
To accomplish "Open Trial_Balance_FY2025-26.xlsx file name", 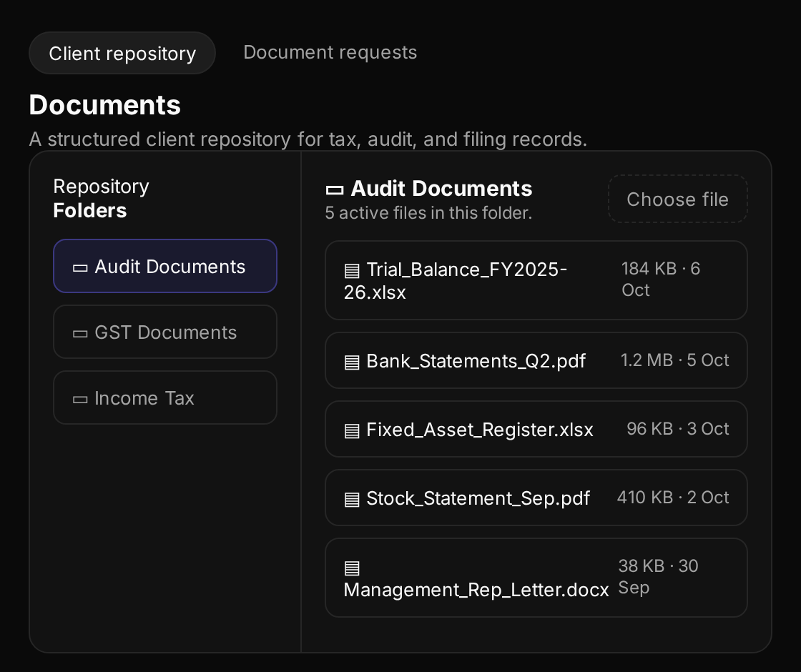I will coord(455,280).
